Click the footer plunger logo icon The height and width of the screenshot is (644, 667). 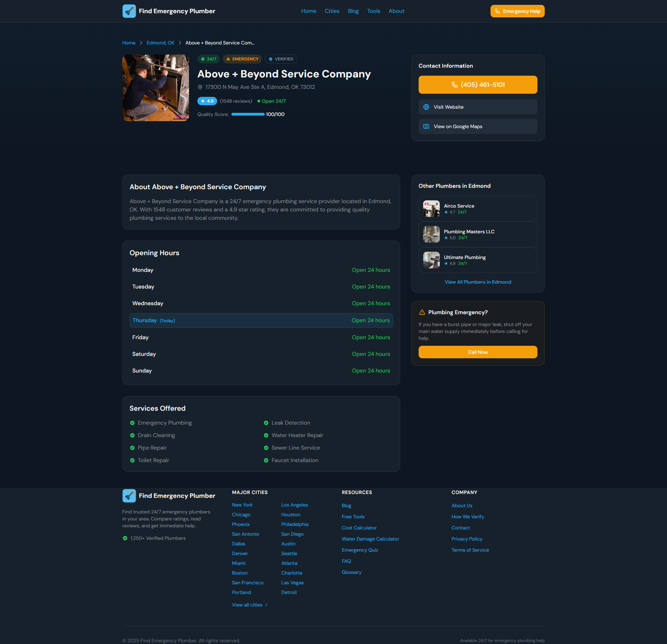(129, 496)
